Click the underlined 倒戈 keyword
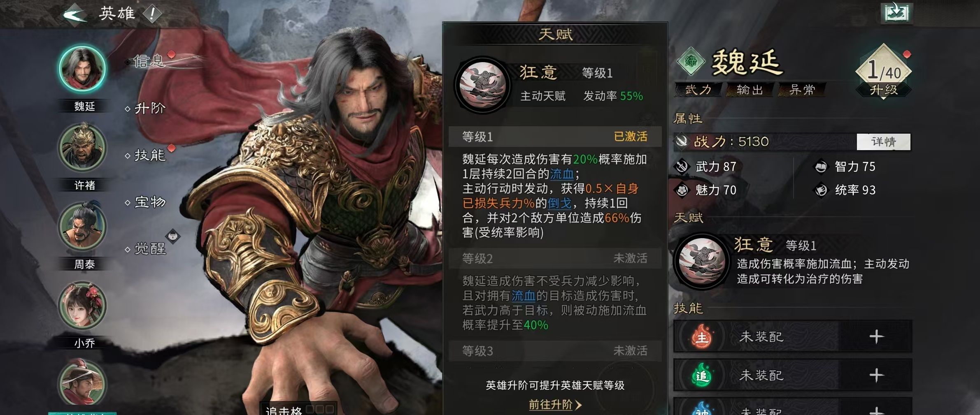 point(559,203)
